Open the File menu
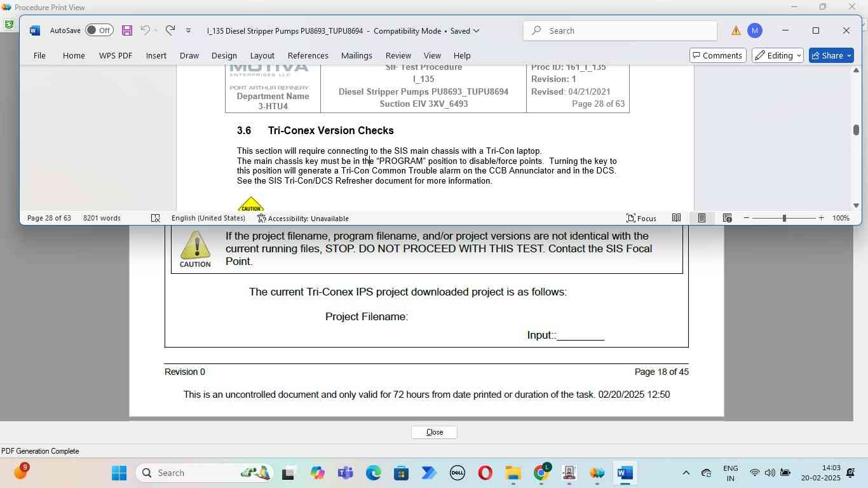Viewport: 868px width, 488px height. (39, 55)
